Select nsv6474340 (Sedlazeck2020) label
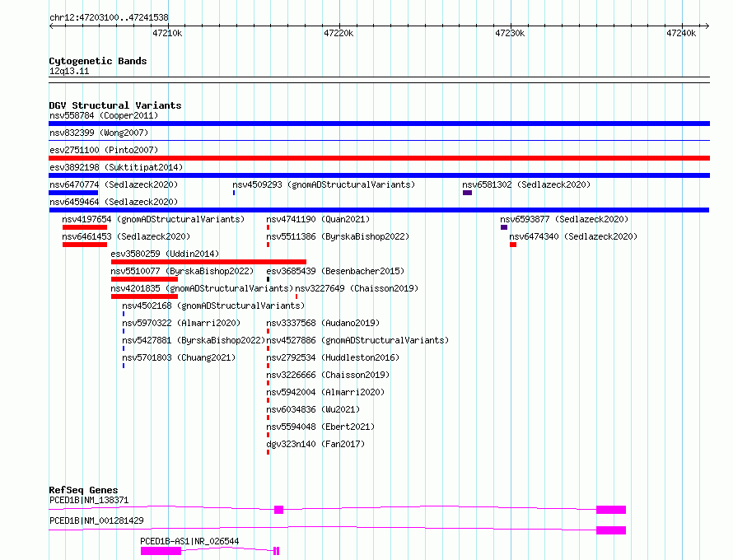This screenshot has width=733, height=560. [573, 236]
